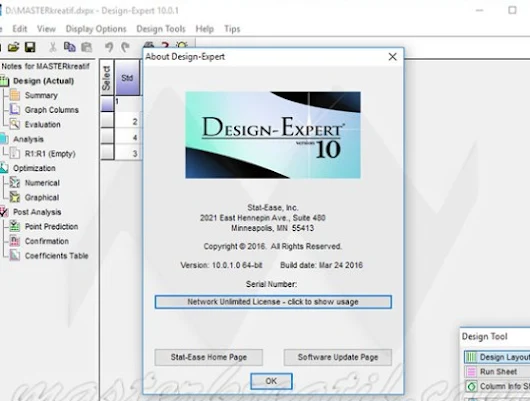The height and width of the screenshot is (401, 530).
Task: Select the Graph Columns tree item
Action: (x=51, y=110)
